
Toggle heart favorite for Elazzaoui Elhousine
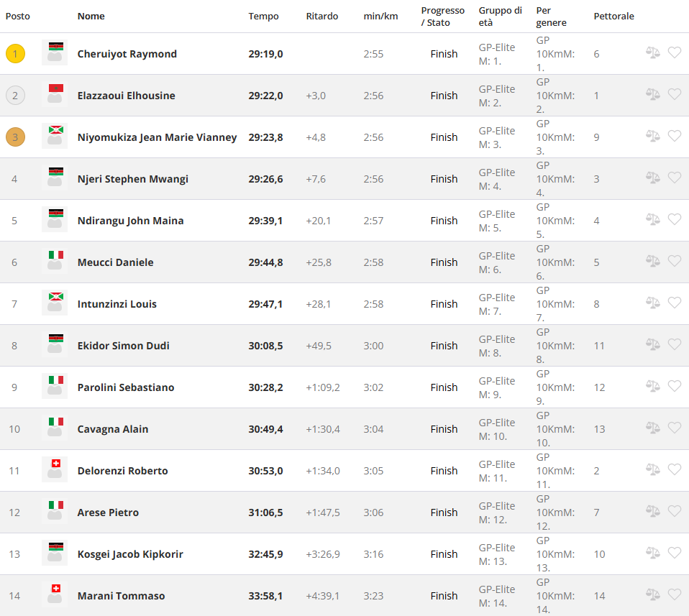[674, 94]
